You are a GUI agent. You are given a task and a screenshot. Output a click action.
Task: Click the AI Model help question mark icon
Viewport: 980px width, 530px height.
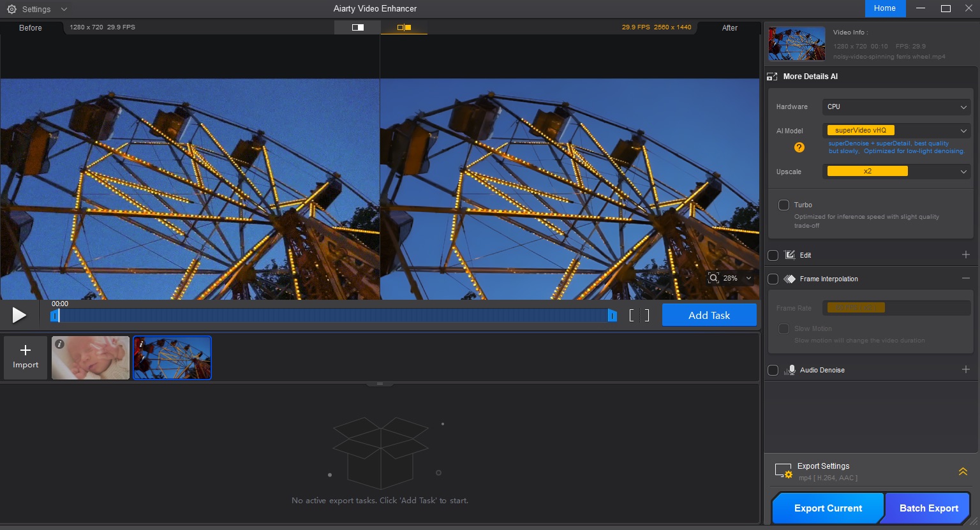[799, 147]
